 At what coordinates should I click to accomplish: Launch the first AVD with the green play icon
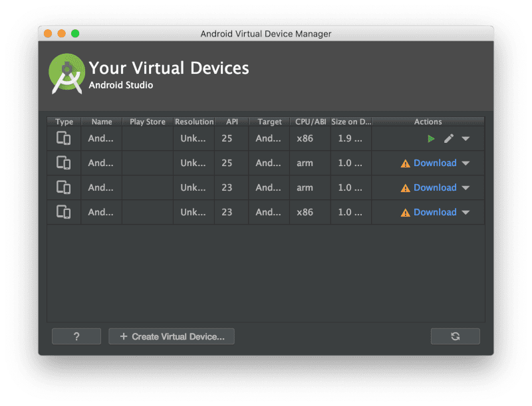tap(430, 138)
